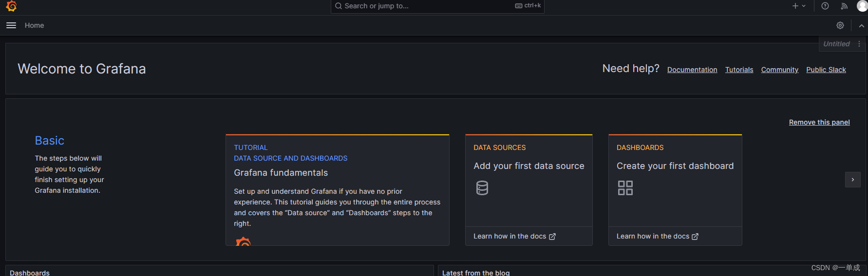
Task: Click Remove this panel
Action: coord(819,122)
